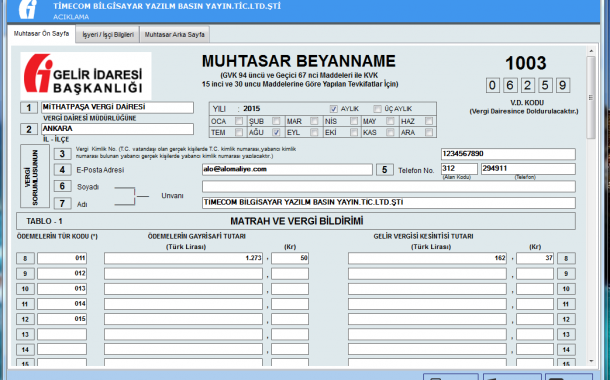Focus the empty Soyadı input field

389,187
